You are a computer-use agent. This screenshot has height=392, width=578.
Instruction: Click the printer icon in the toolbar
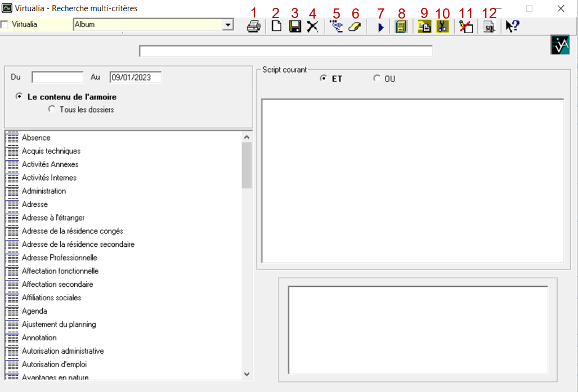tap(254, 27)
